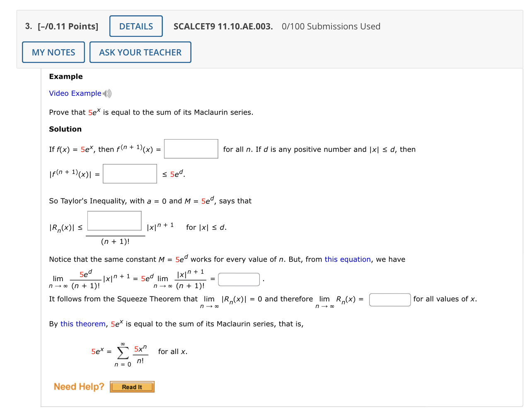Open MY NOTES
This screenshot has height=412, width=532.
(53, 52)
